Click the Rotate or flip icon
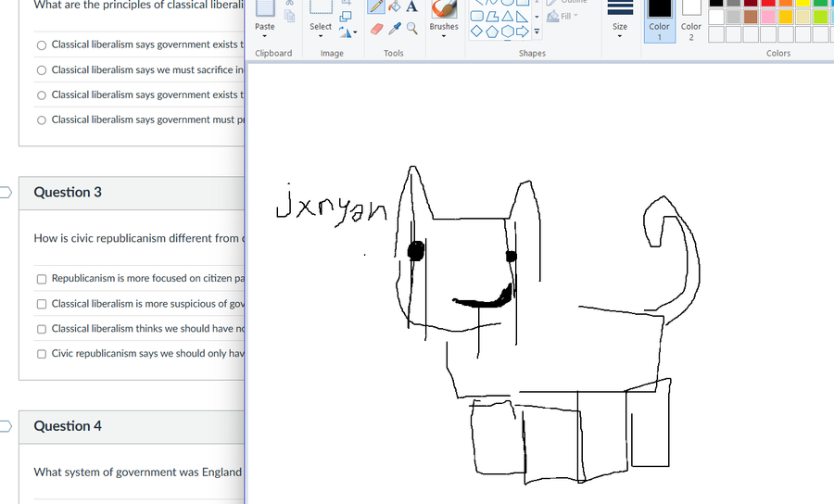834x504 pixels. [x=345, y=33]
